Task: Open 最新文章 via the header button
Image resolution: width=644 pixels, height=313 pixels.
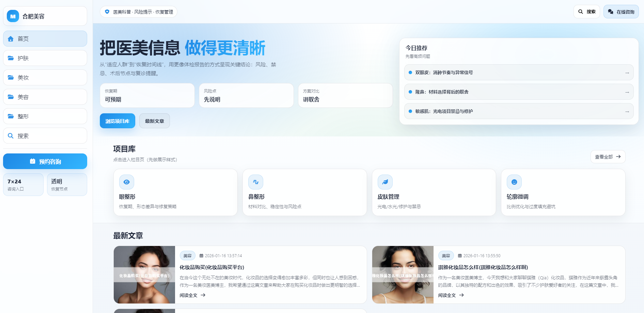Action: tap(154, 120)
